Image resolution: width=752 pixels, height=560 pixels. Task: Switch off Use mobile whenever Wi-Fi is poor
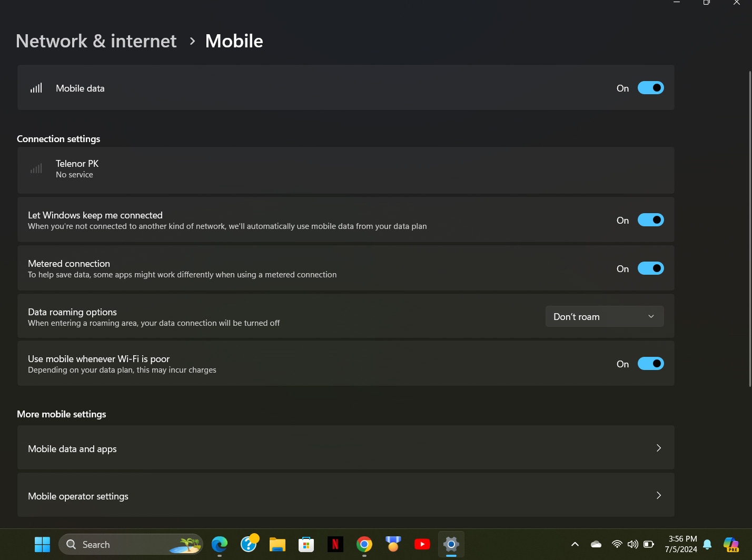click(650, 364)
